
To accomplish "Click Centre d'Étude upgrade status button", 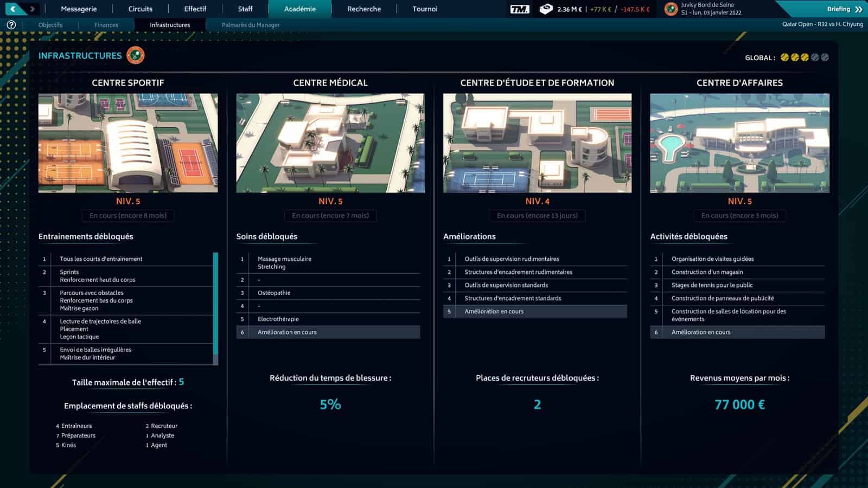I will [537, 216].
